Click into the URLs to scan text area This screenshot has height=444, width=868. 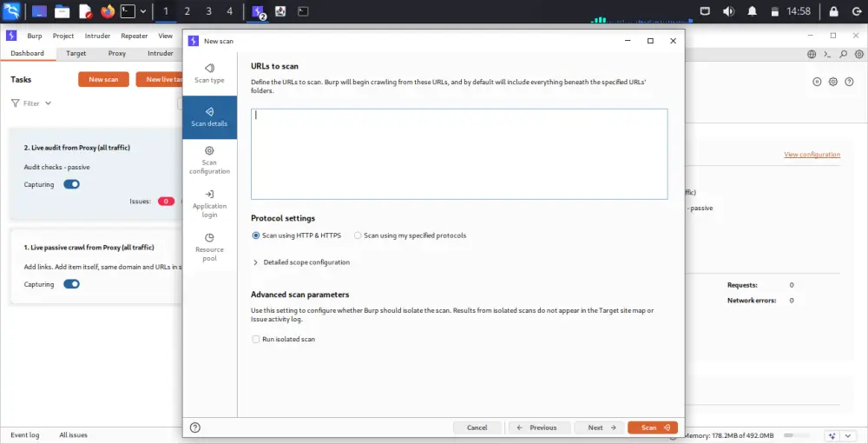459,154
